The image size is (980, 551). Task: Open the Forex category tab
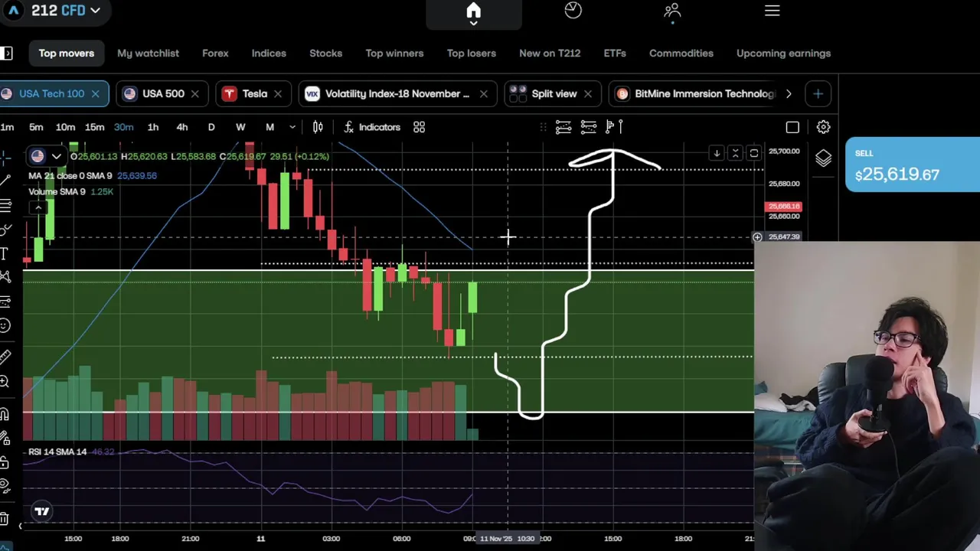tap(215, 54)
